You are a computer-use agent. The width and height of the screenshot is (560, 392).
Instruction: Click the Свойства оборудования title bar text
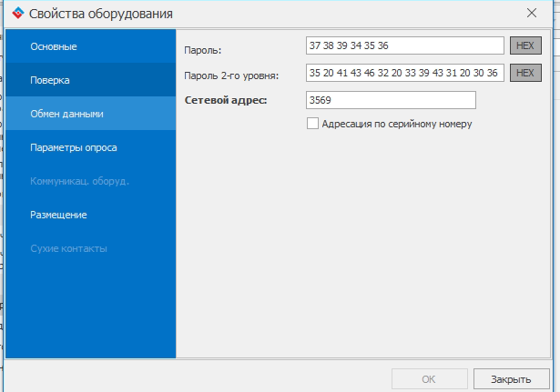click(x=100, y=14)
